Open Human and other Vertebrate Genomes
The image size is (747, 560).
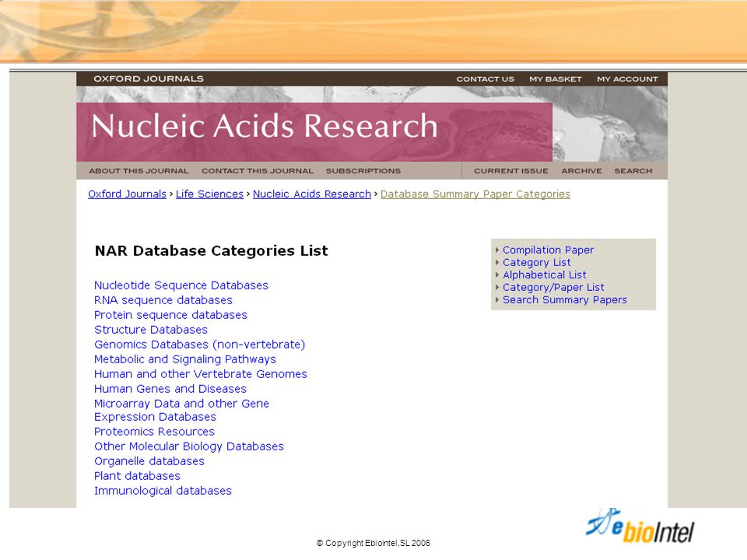201,374
